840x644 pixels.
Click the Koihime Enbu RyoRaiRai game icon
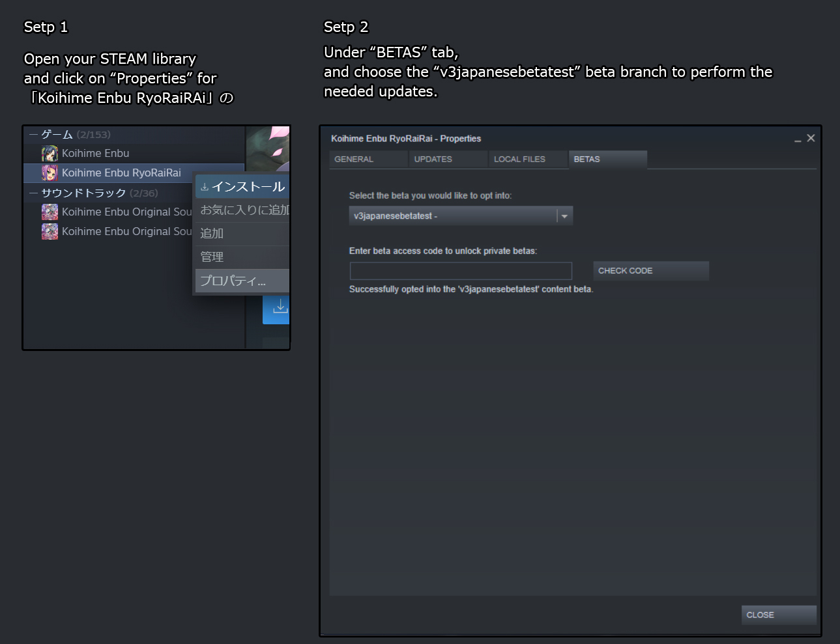[50, 173]
